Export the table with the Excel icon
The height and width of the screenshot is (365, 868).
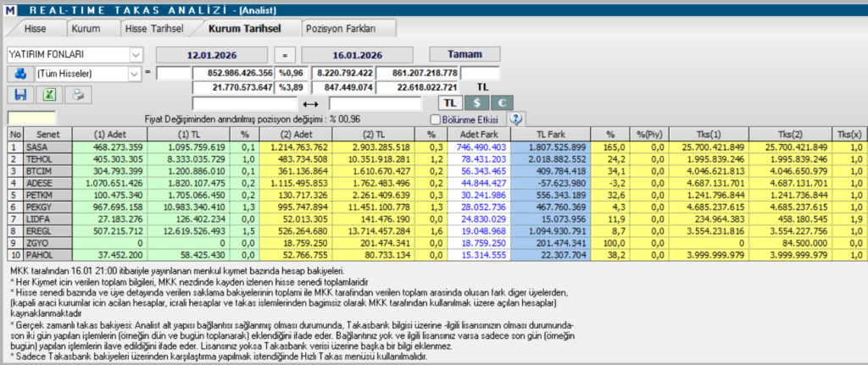[x=49, y=95]
